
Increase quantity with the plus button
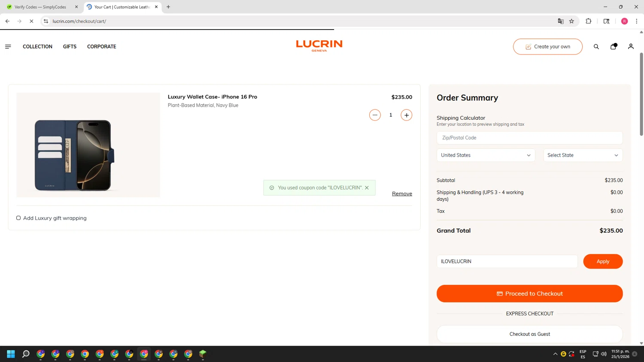(x=406, y=115)
